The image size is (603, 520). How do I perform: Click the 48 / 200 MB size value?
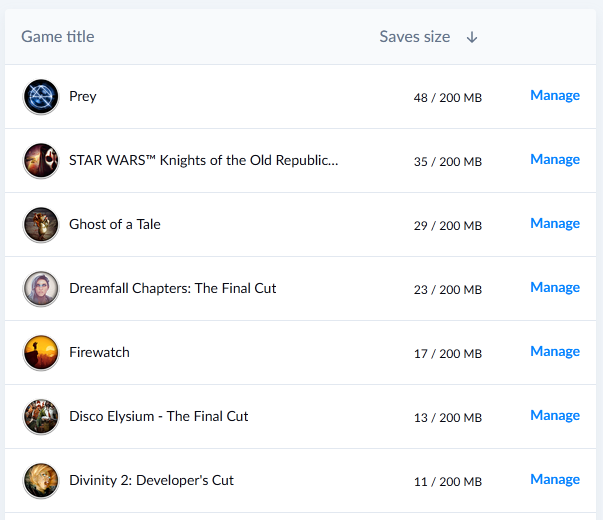tap(448, 98)
